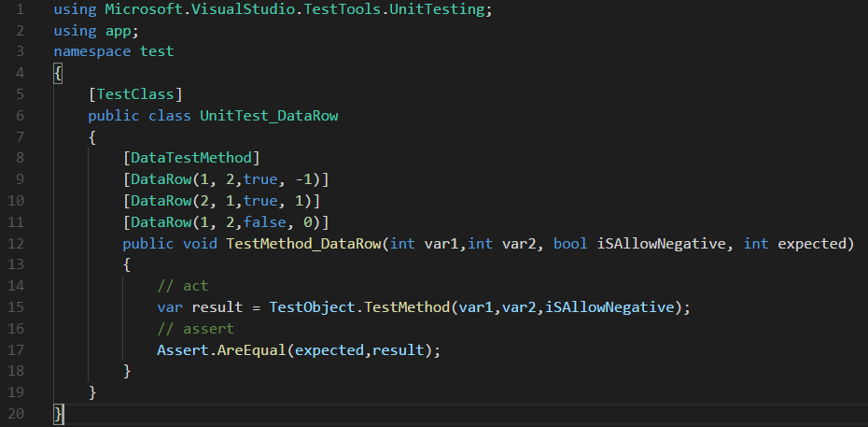Viewport: 868px width, 427px height.
Task: Click line number 20 in the gutter
Action: [x=16, y=413]
